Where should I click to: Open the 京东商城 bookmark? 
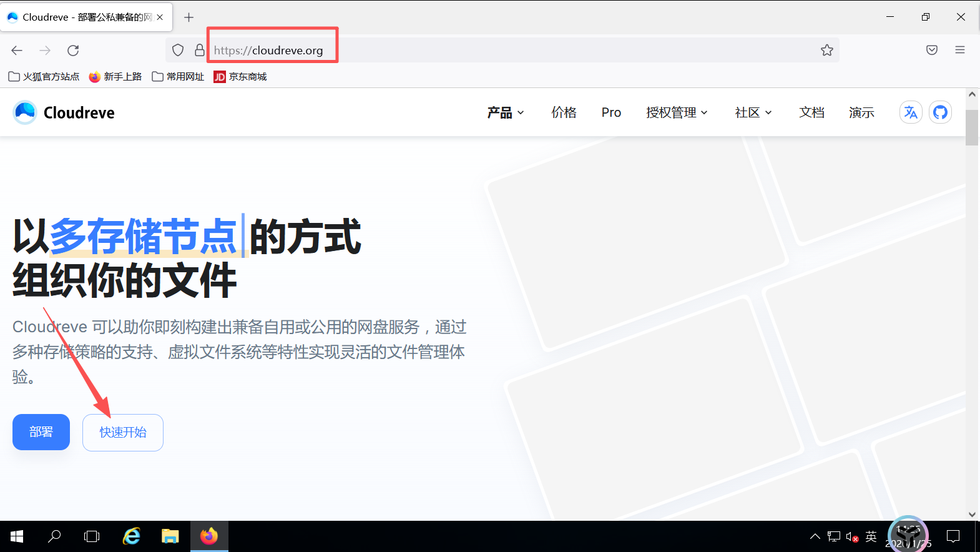pos(240,77)
